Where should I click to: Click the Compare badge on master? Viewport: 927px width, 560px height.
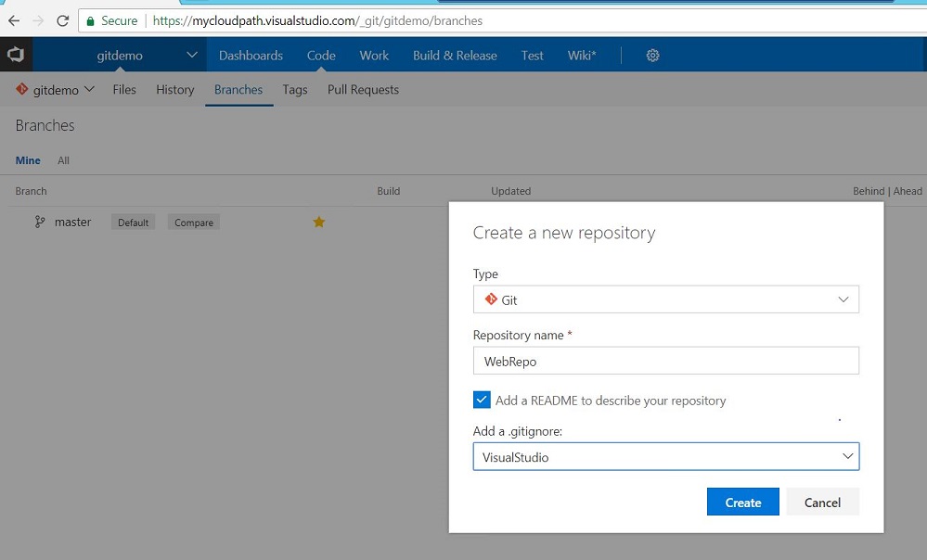(194, 223)
